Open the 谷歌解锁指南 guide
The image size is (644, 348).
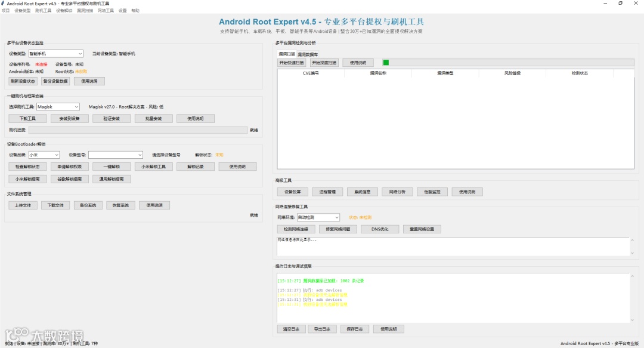click(69, 179)
